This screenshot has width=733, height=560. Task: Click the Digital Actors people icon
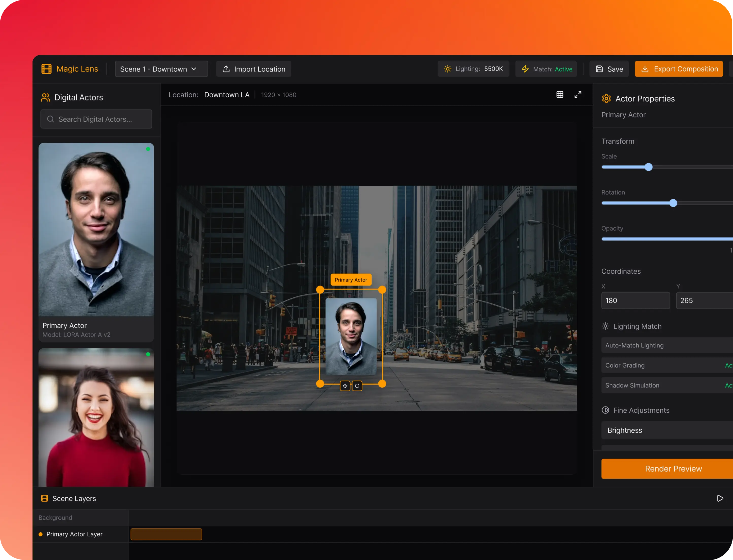(45, 98)
